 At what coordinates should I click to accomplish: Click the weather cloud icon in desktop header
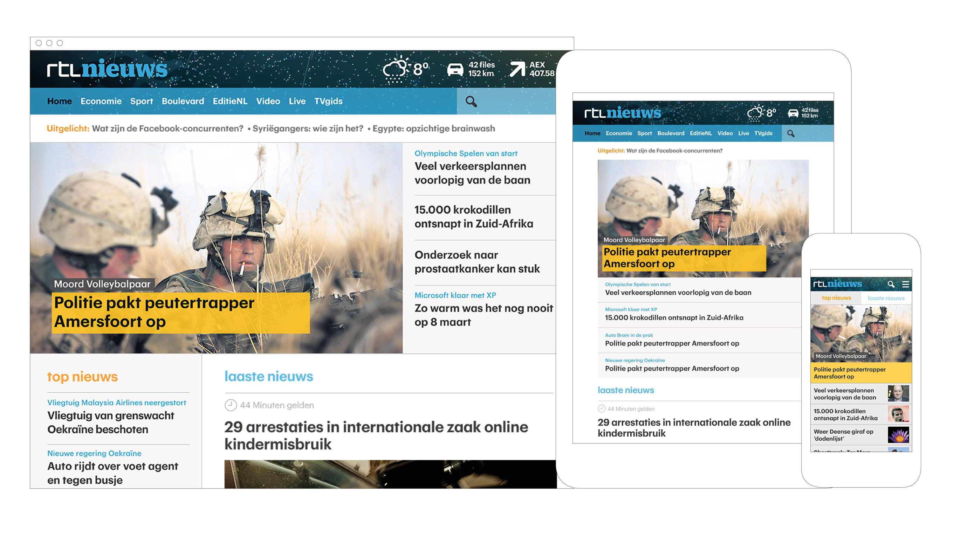pos(395,69)
